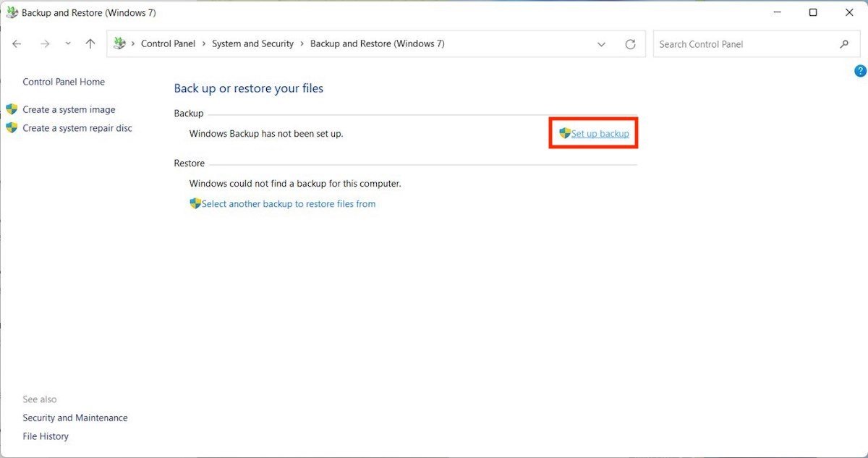Maximize the Backup and Restore window
Screen dimensions: 868x458
813,12
